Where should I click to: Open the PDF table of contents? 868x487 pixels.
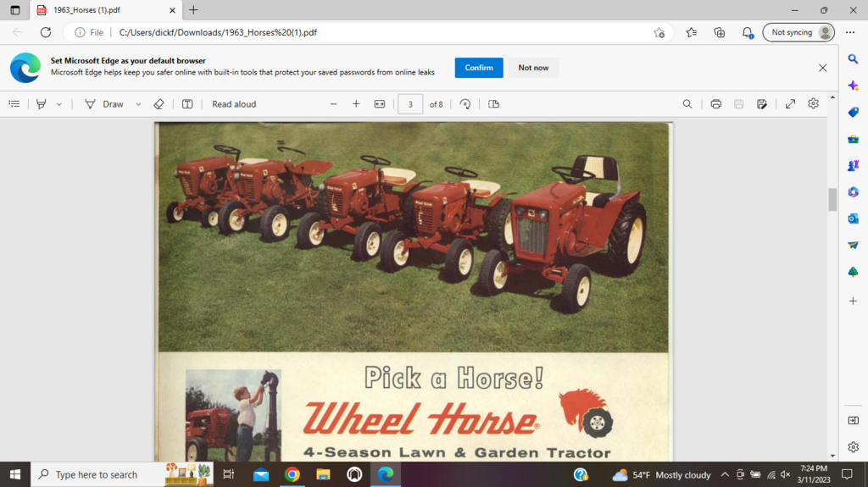pos(14,104)
